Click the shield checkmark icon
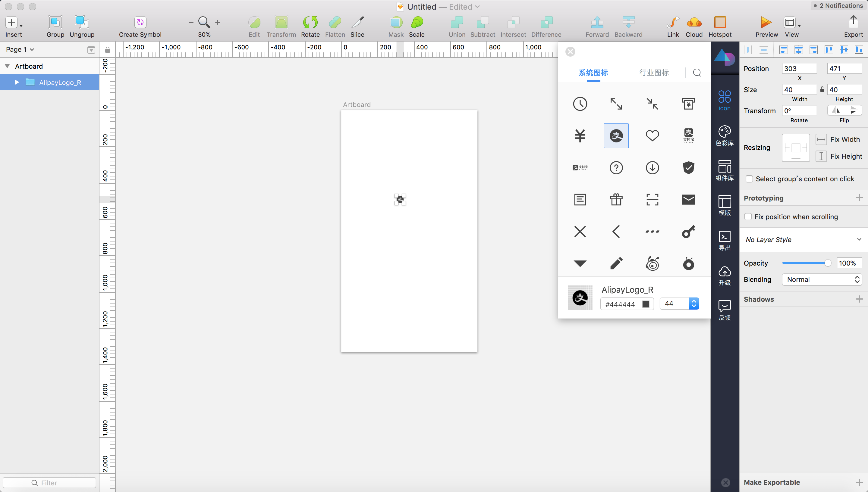The width and height of the screenshot is (868, 492). pos(688,168)
